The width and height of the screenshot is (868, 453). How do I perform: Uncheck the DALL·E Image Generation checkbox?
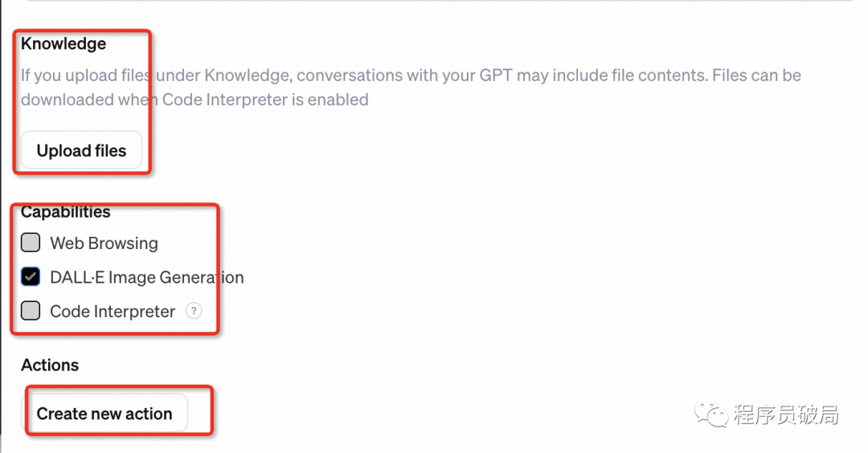(x=31, y=277)
